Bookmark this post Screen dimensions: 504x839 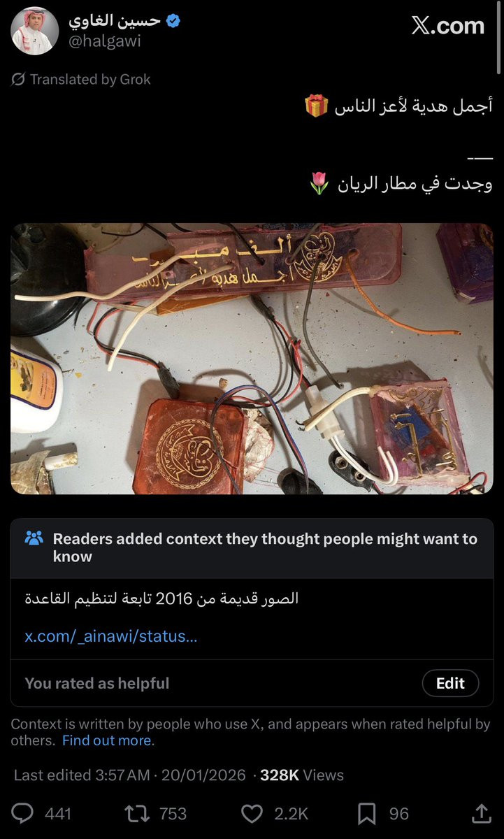click(x=367, y=813)
